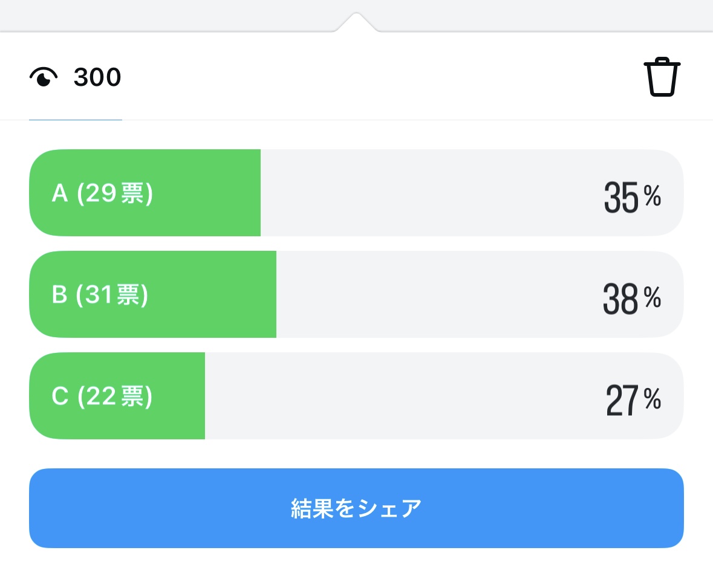Click the percent sign next to 38
Image resolution: width=713 pixels, height=588 pixels.
653,297
